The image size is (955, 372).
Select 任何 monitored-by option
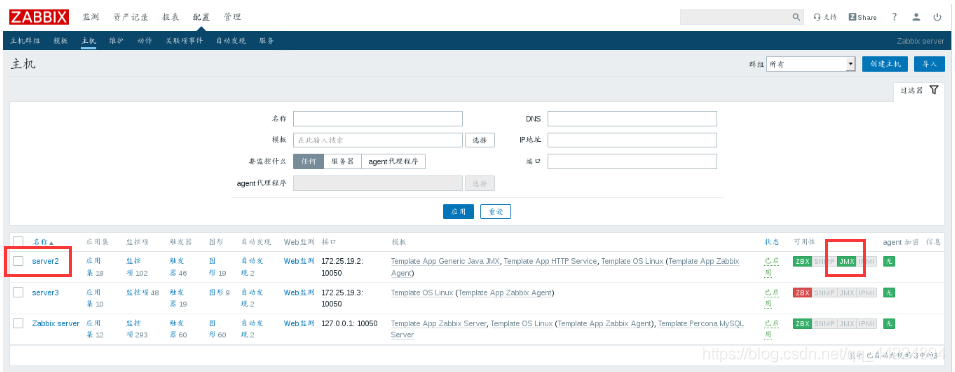(x=308, y=161)
